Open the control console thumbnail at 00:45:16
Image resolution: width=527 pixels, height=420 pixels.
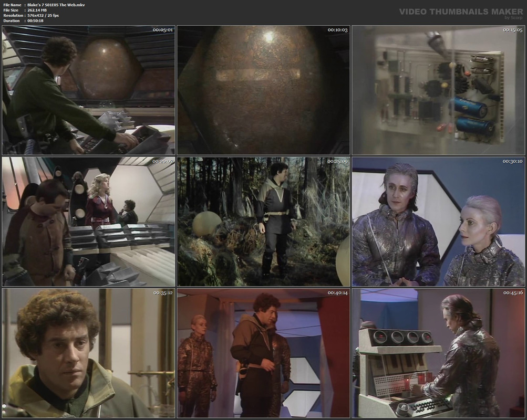tap(438, 353)
